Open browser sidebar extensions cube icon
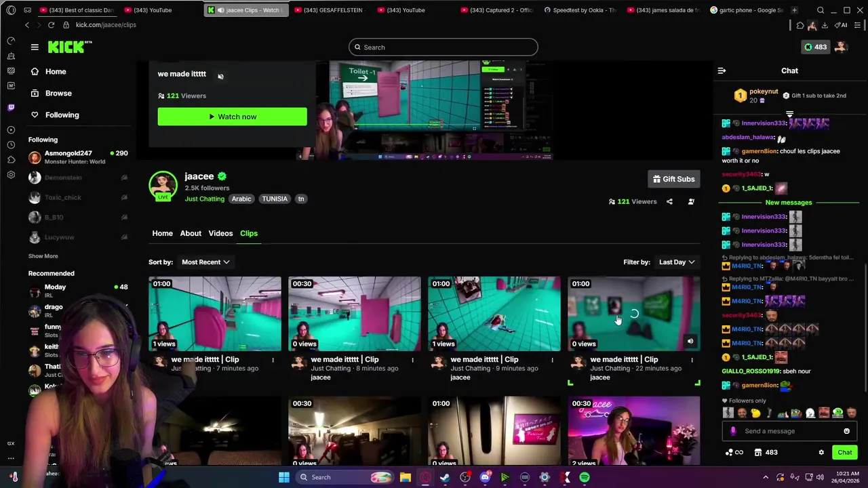This screenshot has height=488, width=868. pos(11,159)
